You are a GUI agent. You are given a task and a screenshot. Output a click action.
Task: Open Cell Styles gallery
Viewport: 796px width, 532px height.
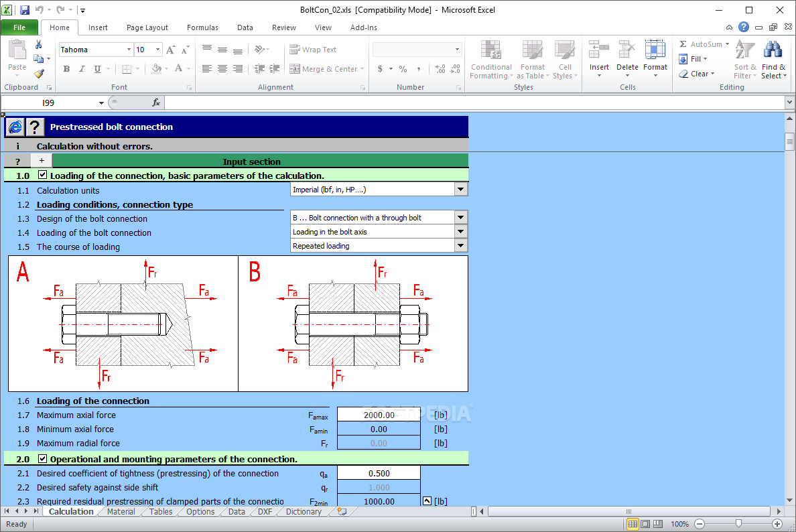click(x=565, y=60)
